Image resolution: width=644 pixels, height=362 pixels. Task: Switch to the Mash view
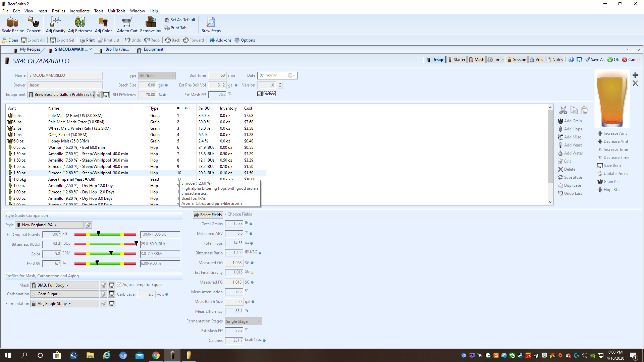pyautogui.click(x=476, y=60)
